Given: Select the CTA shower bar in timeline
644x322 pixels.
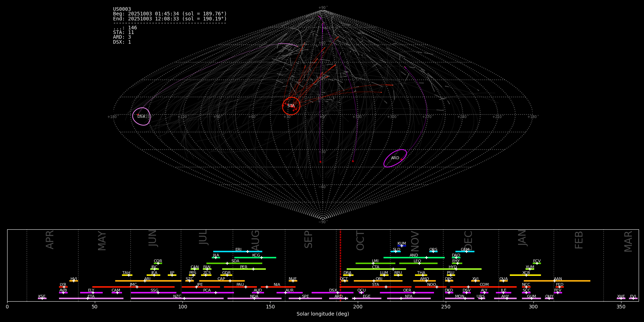Looking at the screenshot, I should (x=376, y=269).
